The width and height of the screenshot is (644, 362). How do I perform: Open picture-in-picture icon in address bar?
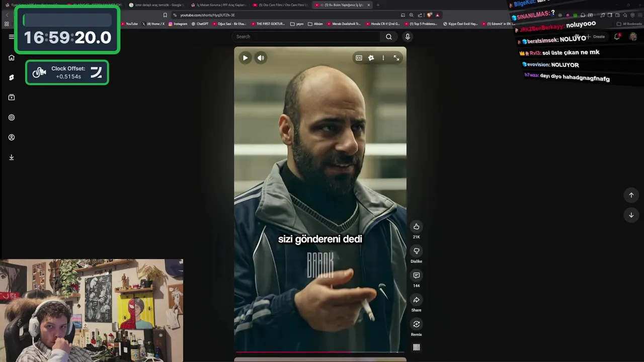[403, 15]
